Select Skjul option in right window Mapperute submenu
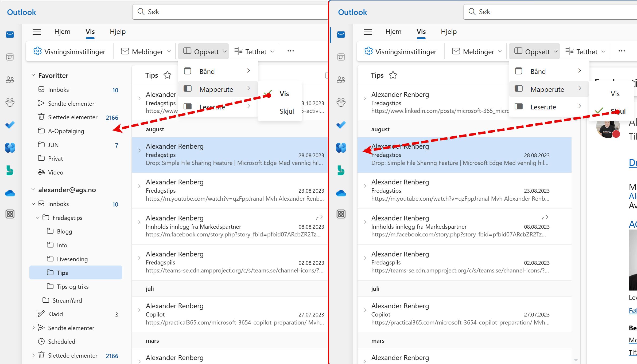637x364 pixels. click(x=611, y=111)
